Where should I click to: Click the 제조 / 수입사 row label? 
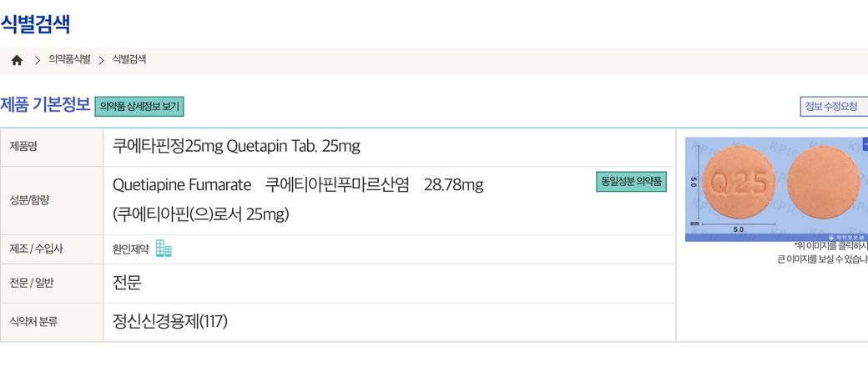pos(36,249)
